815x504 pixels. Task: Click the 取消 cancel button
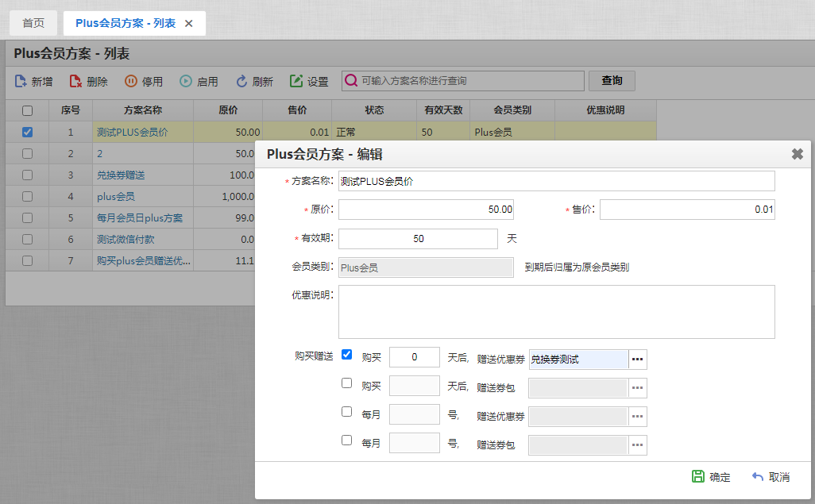[771, 476]
